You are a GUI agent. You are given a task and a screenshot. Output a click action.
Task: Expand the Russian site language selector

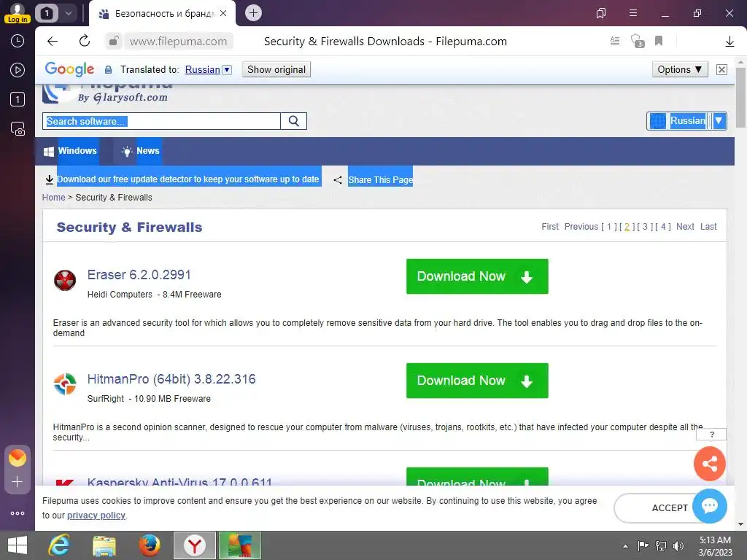(x=686, y=121)
